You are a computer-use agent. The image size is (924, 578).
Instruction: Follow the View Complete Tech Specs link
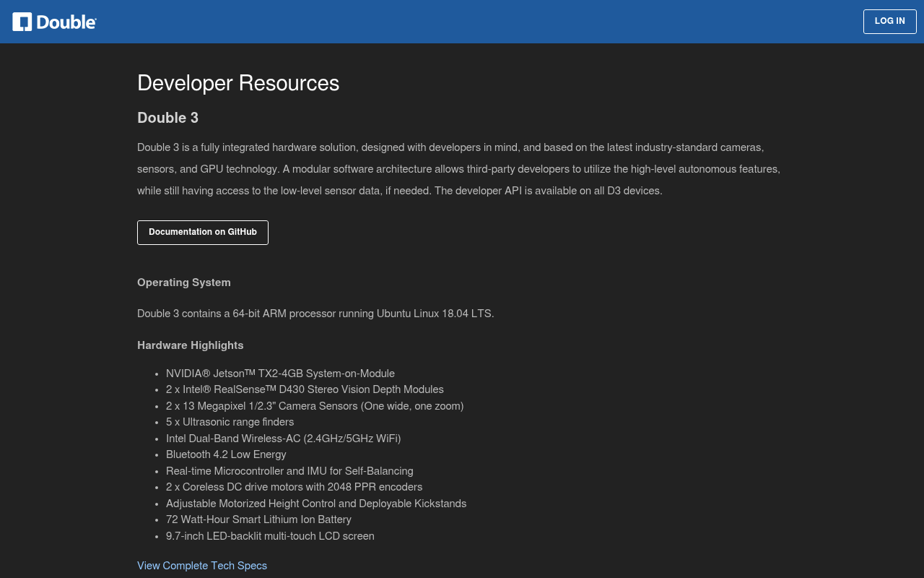(x=202, y=566)
